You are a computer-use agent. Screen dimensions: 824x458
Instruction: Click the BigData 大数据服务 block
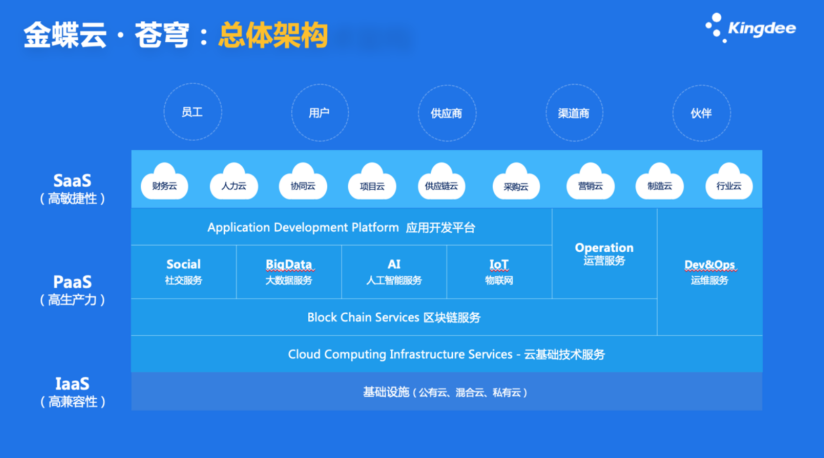(289, 272)
